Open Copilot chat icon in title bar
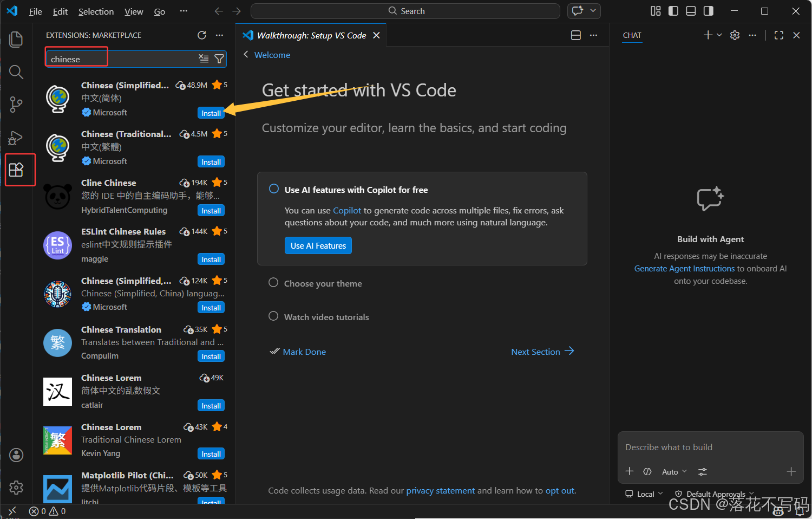Viewport: 812px width, 519px height. coord(578,11)
